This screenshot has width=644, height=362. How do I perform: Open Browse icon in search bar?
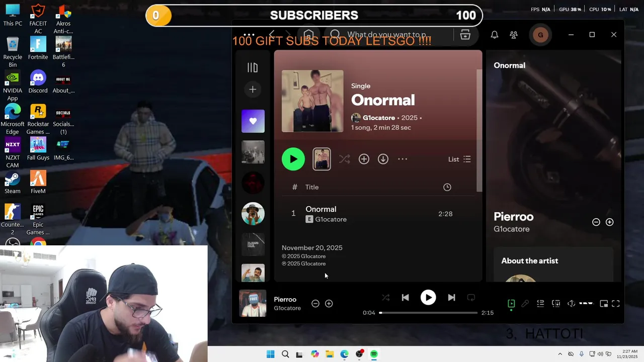click(x=465, y=35)
